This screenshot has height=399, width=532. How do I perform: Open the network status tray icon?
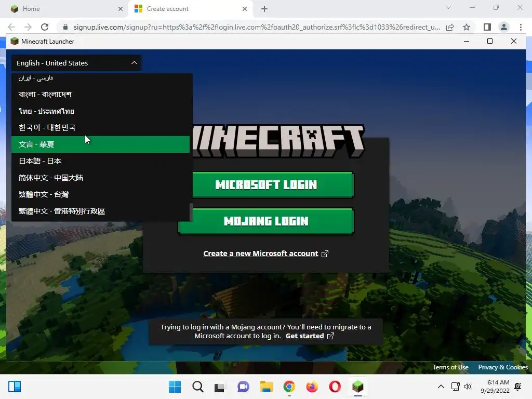tap(455, 387)
